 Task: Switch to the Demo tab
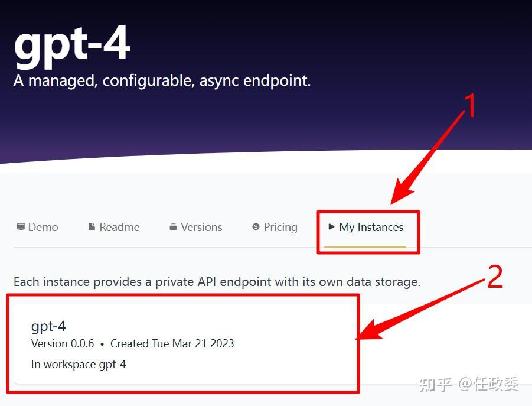point(38,227)
